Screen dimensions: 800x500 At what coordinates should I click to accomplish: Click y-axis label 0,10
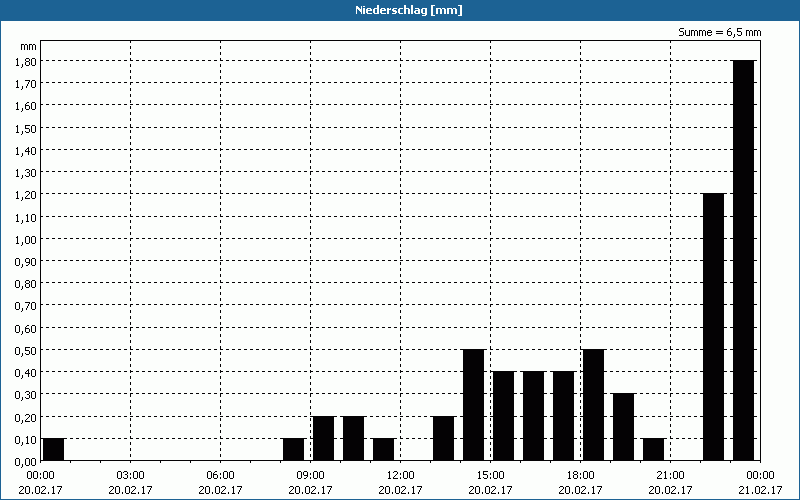tap(26, 439)
